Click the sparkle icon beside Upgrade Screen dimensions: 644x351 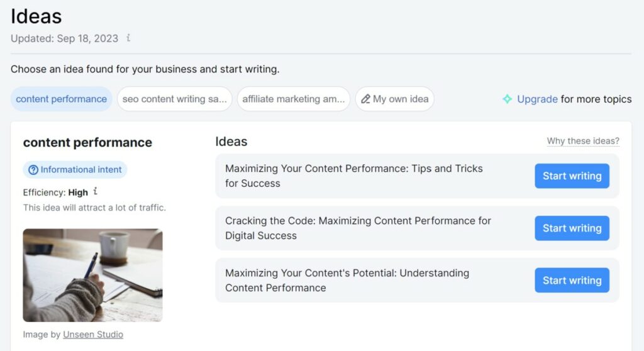tap(507, 99)
